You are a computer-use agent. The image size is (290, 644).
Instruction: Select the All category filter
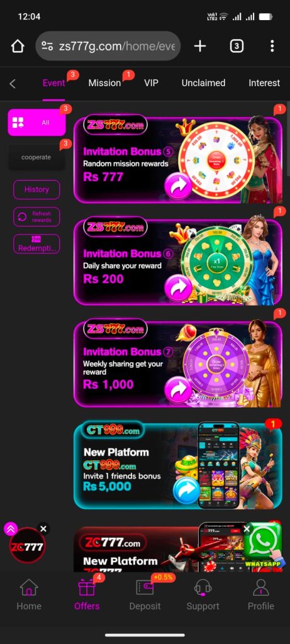click(x=36, y=123)
